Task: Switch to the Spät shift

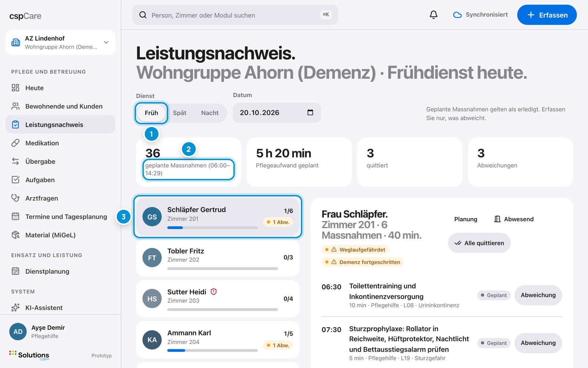Action: 180,113
